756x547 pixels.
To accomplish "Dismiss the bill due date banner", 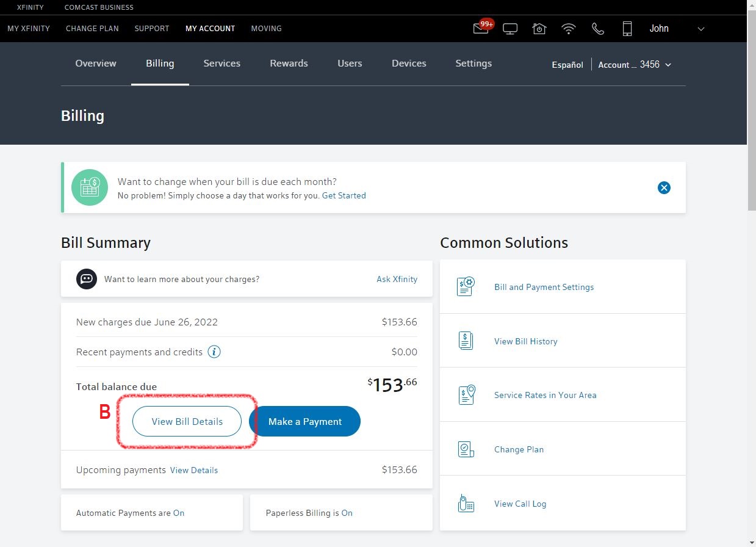I will (664, 187).
